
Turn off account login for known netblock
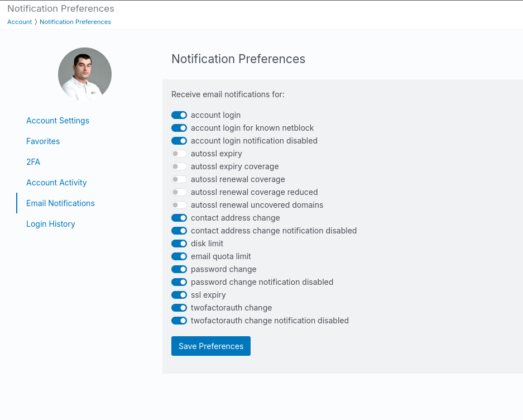(x=179, y=128)
